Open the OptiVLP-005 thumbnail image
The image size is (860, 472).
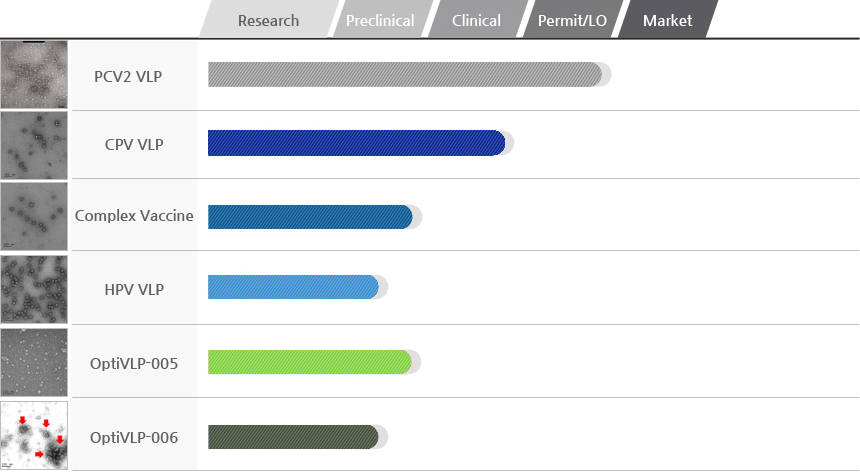coord(34,362)
